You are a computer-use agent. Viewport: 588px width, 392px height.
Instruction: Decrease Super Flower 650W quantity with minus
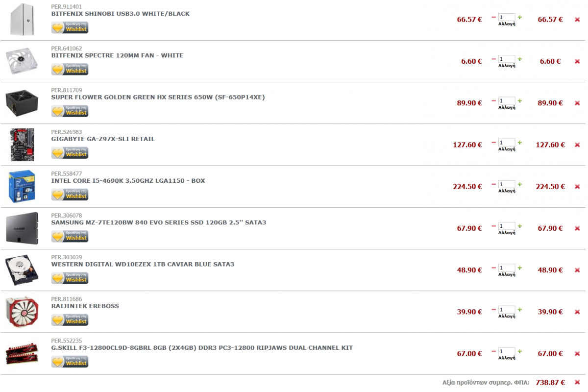[493, 101]
